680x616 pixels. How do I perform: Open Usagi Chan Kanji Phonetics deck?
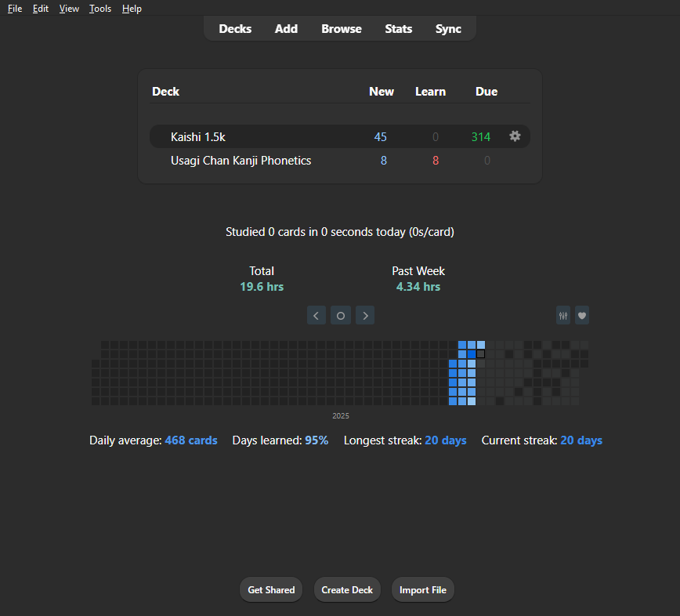coord(241,161)
